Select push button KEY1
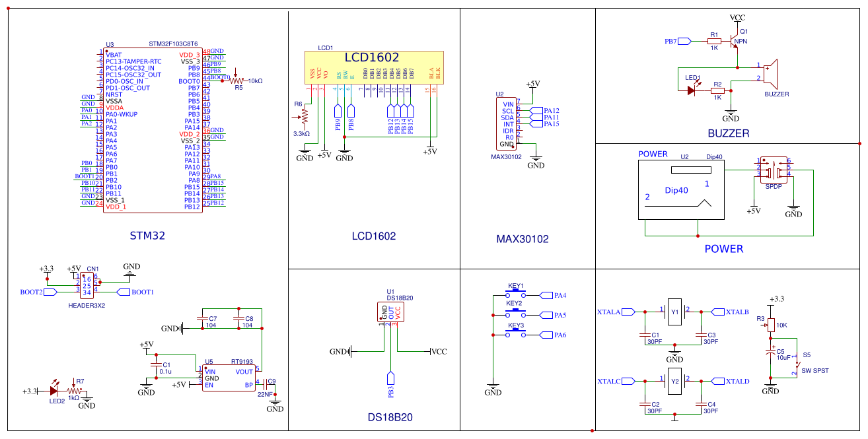868x439 pixels. 516,294
